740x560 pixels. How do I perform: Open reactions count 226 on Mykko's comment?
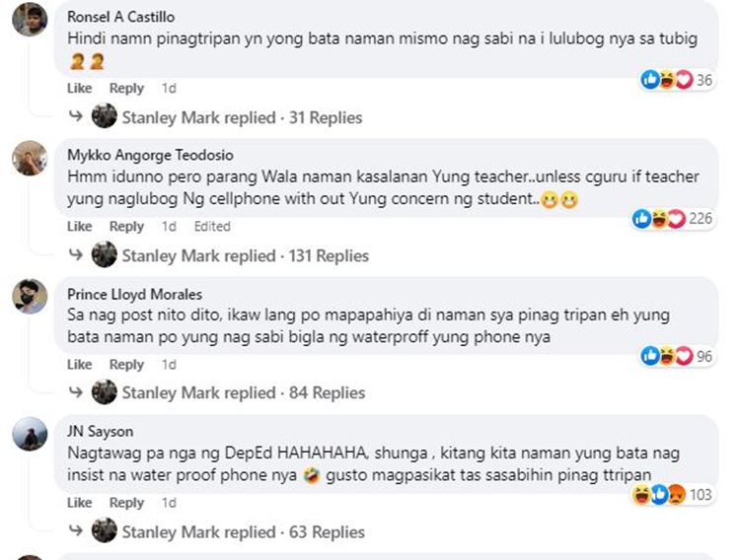[674, 219]
